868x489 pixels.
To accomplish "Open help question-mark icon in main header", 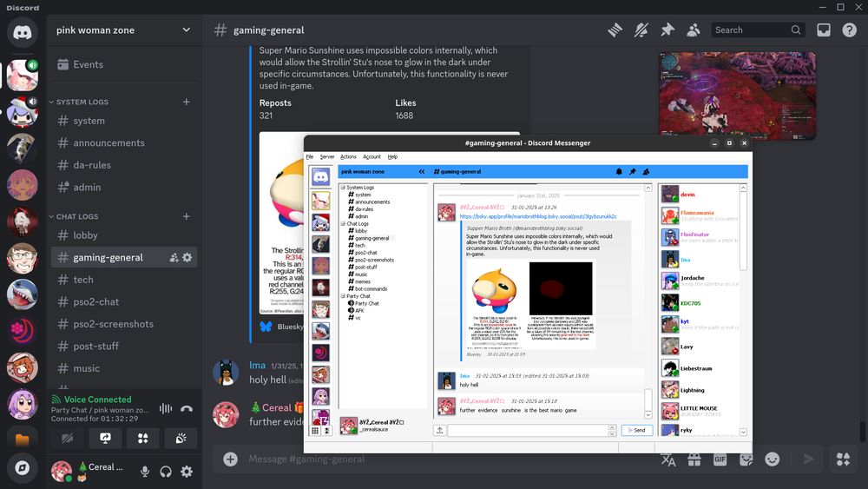I will (x=849, y=30).
